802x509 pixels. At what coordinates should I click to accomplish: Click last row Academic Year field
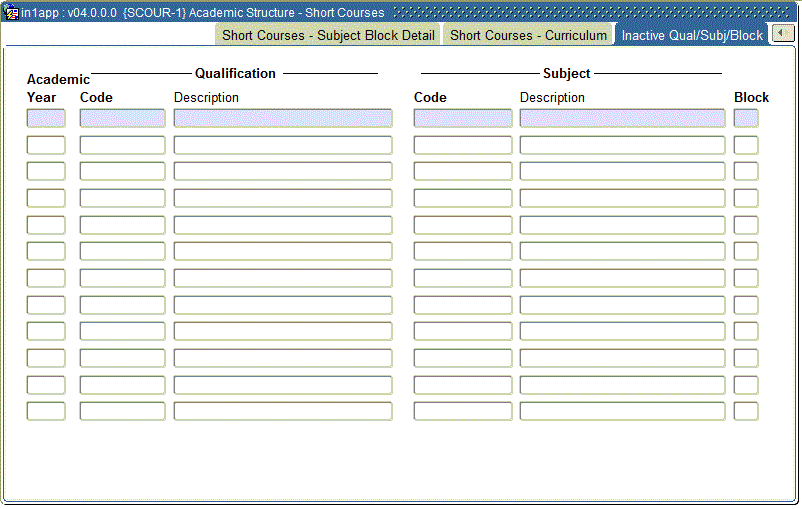click(x=46, y=411)
